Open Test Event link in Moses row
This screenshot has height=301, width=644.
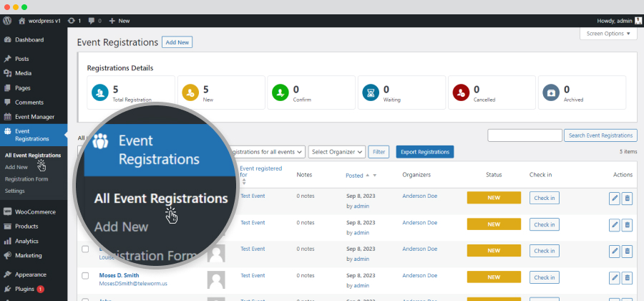253,275
